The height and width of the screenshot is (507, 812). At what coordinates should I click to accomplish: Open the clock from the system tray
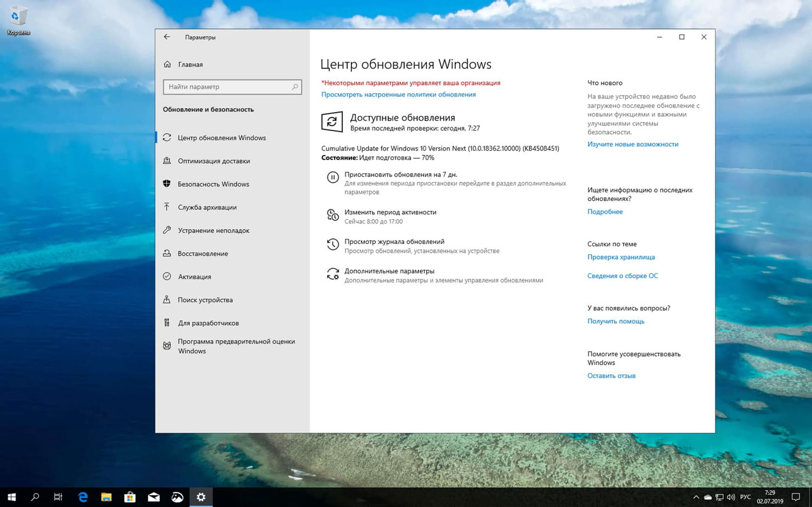[769, 496]
